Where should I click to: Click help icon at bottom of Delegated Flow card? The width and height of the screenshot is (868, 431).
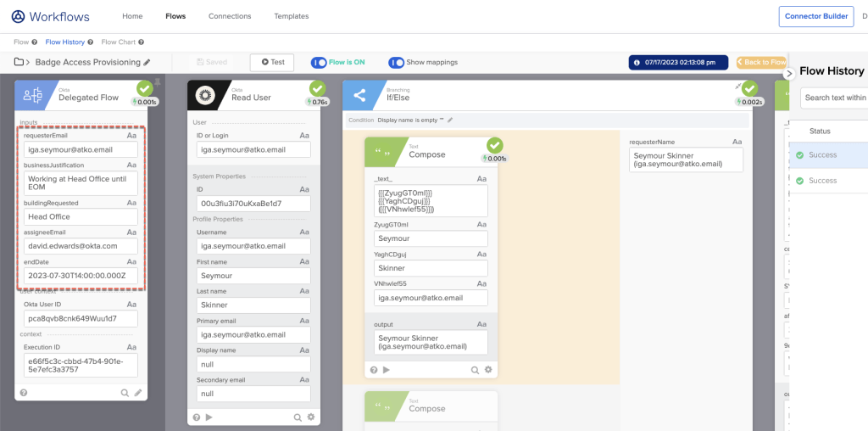coord(24,393)
